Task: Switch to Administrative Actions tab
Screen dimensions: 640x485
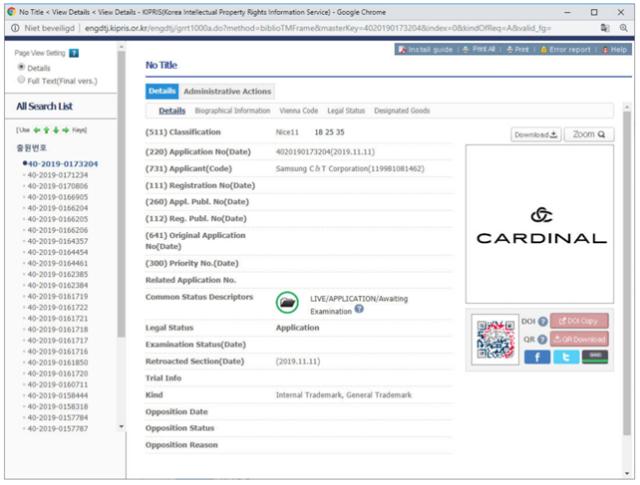Action: point(227,92)
